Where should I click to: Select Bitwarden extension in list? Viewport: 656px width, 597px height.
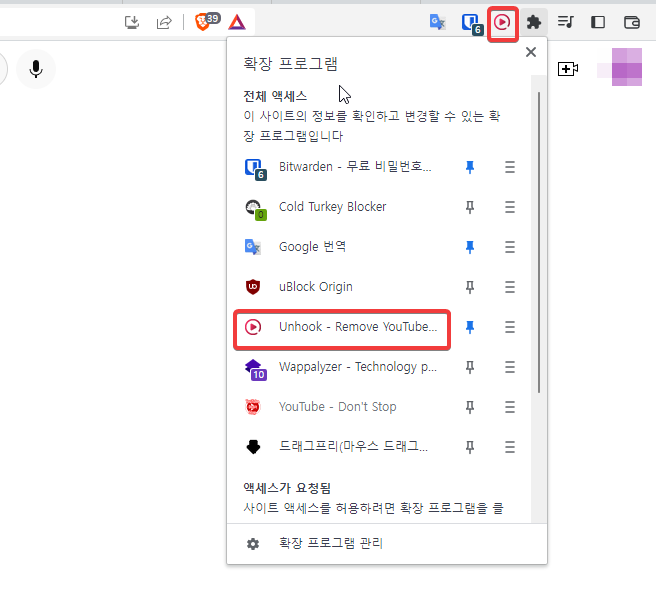click(342, 167)
